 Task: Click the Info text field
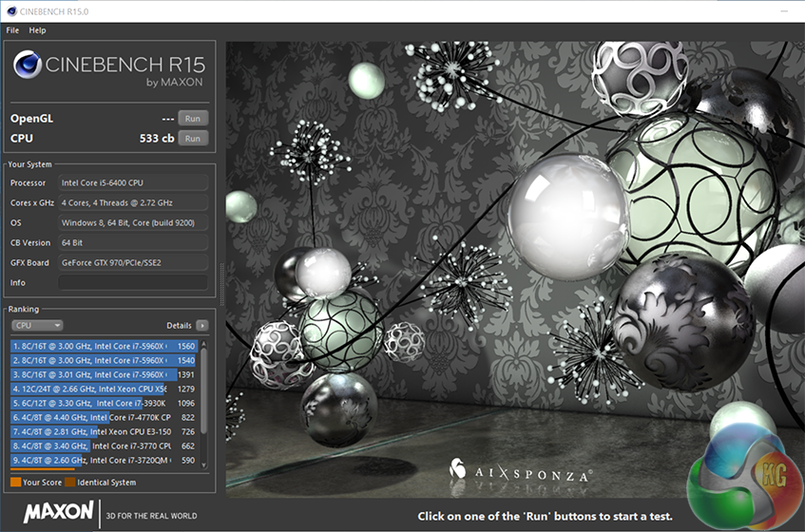pos(132,282)
